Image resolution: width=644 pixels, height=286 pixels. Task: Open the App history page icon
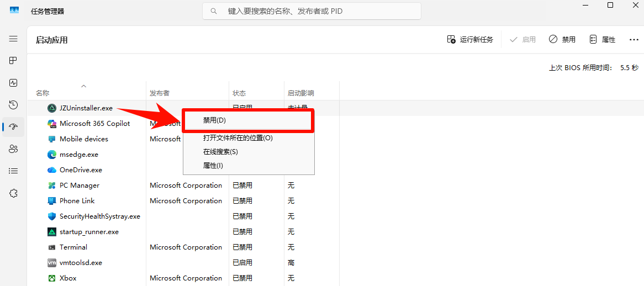(13, 105)
